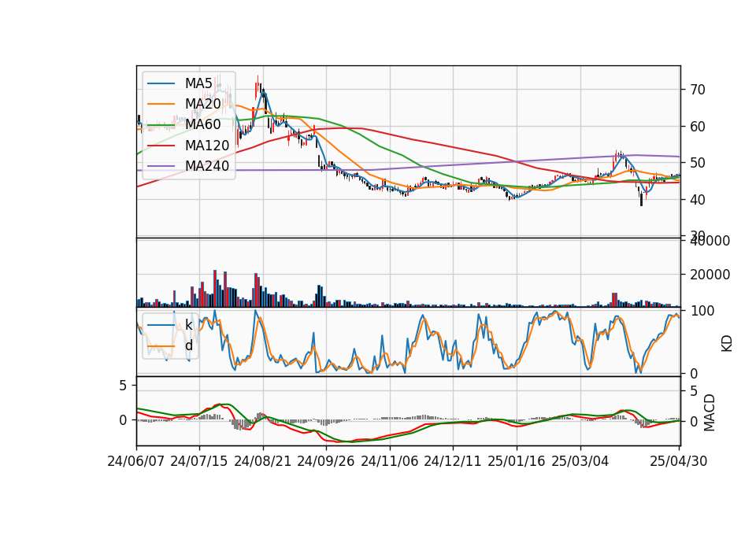Click the 24/11/06 date tick label
The width and height of the screenshot is (756, 543).
[x=390, y=461]
